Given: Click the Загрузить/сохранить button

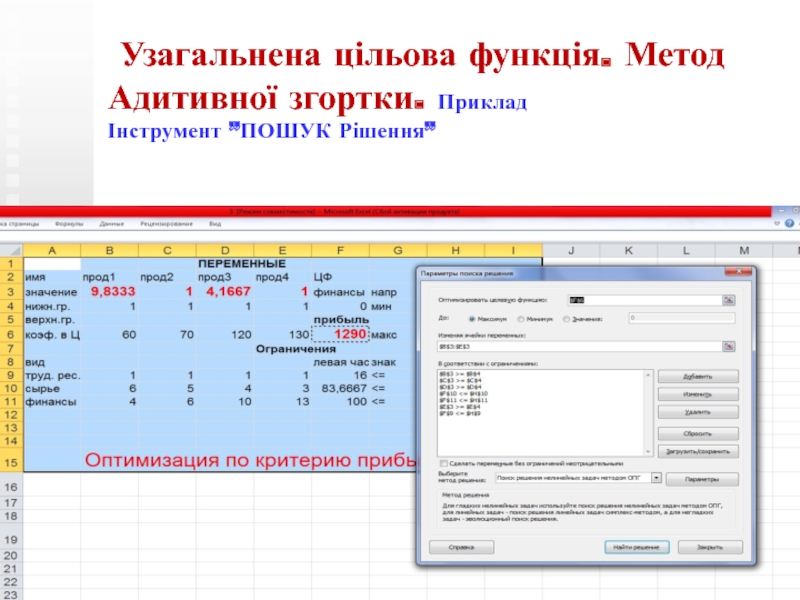Looking at the screenshot, I should coord(697,451).
